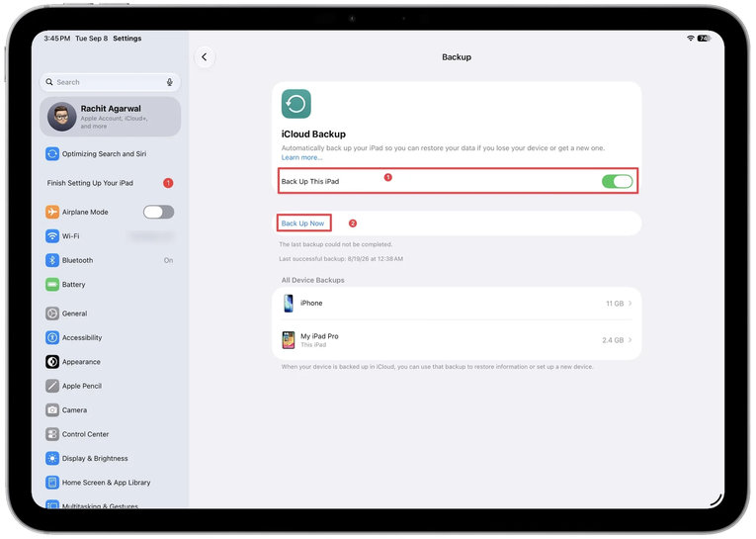The height and width of the screenshot is (539, 756).
Task: Turn off Back Up This iPad switch
Action: click(617, 181)
